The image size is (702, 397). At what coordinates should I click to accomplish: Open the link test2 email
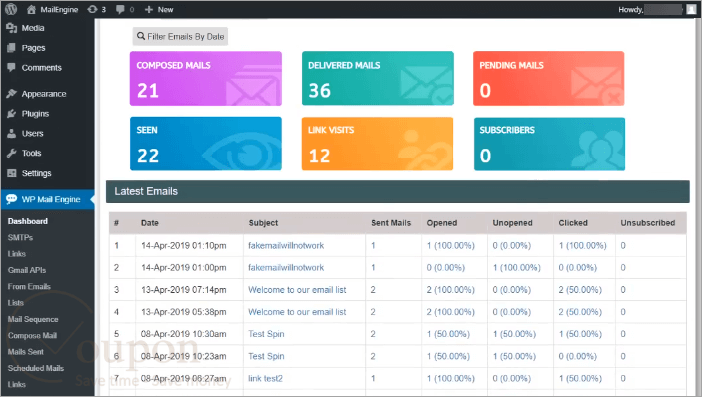click(265, 378)
